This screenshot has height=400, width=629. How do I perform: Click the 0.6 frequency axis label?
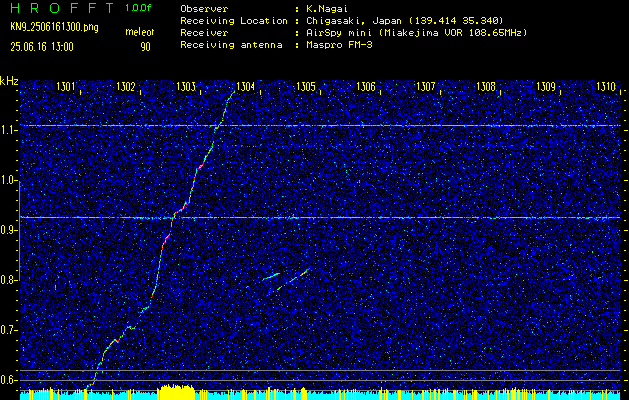click(6, 380)
